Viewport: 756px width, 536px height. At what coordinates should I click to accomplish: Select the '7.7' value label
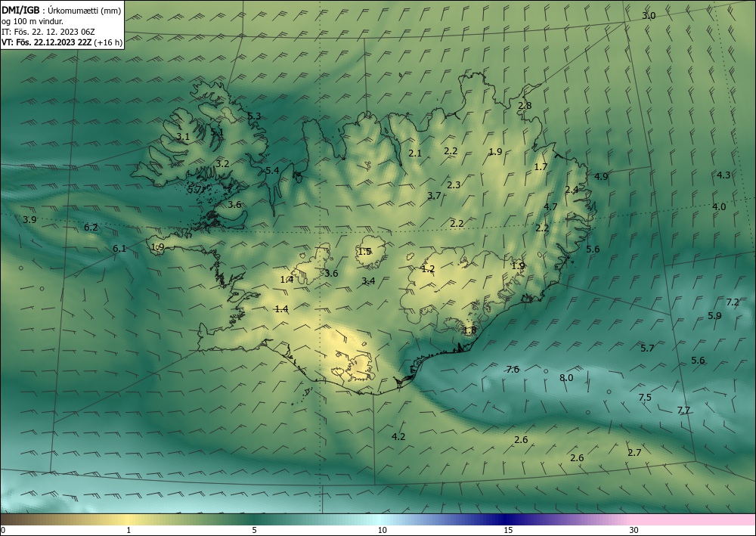coord(683,411)
